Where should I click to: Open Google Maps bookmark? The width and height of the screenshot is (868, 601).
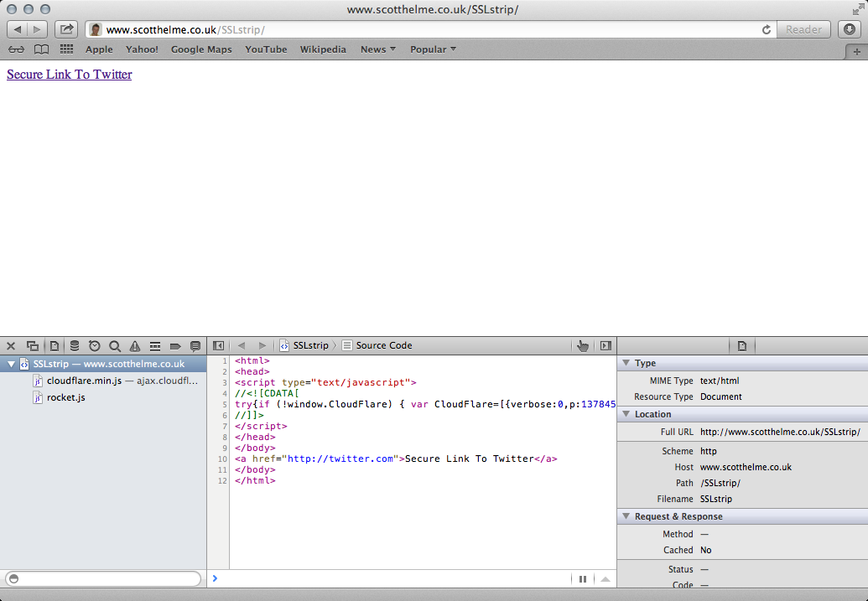[x=201, y=49]
